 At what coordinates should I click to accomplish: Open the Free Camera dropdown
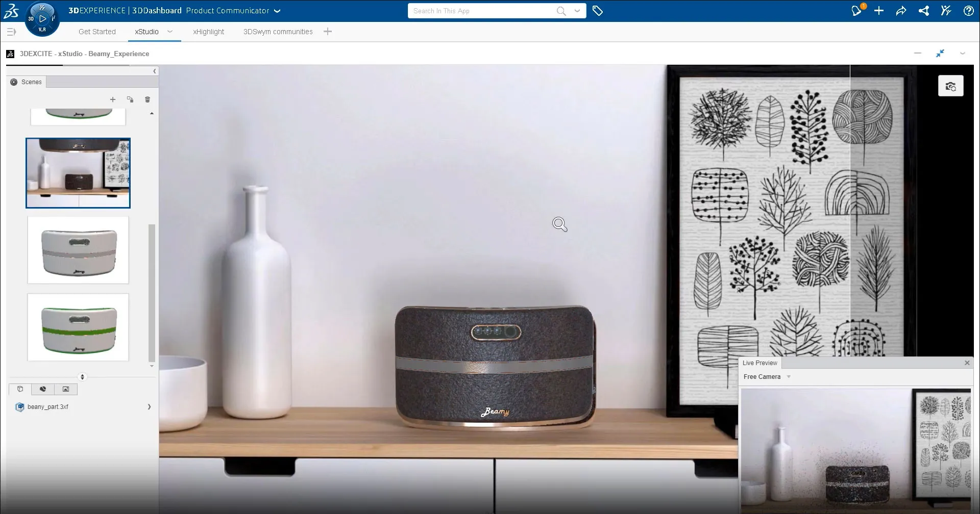click(x=789, y=377)
